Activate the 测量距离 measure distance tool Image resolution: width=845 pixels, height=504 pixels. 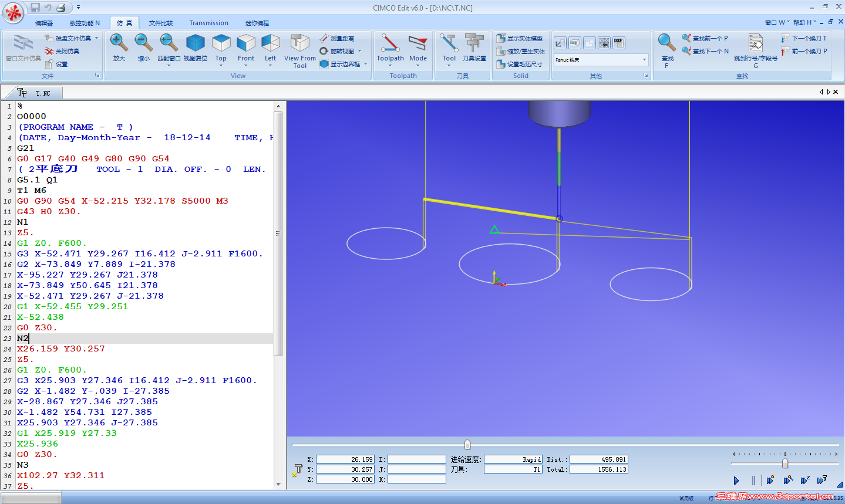click(337, 38)
